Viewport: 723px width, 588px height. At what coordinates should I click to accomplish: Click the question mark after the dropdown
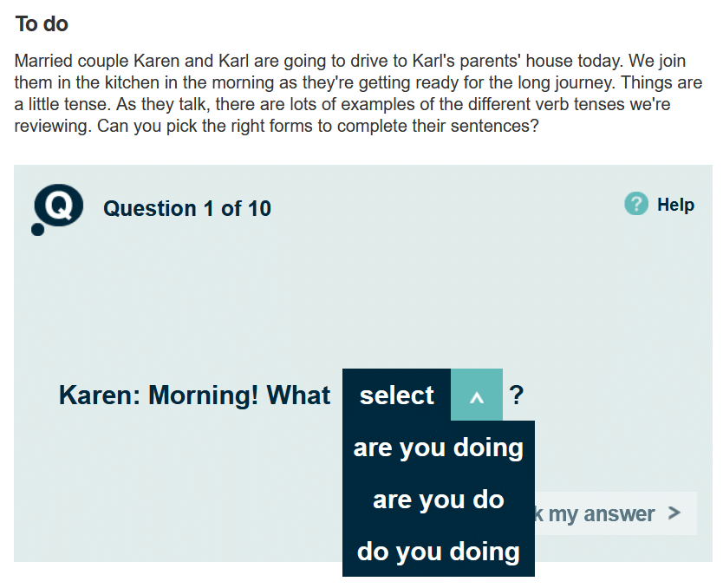pyautogui.click(x=517, y=395)
